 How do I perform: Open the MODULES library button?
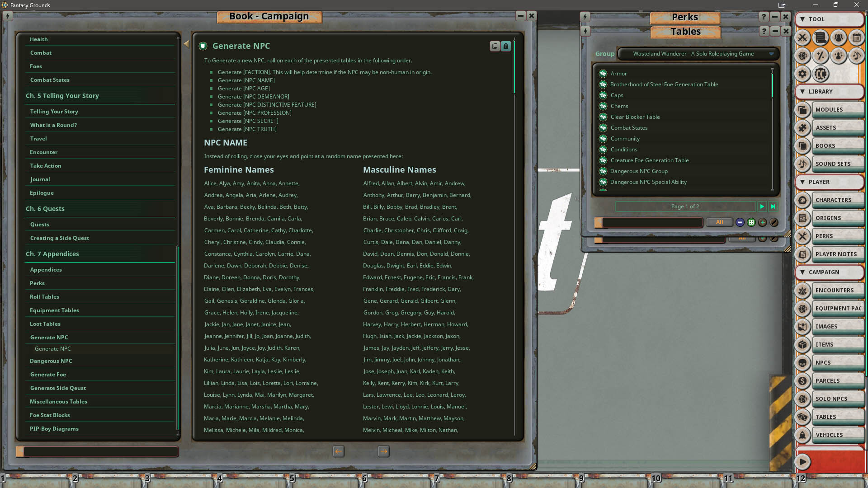tap(838, 109)
